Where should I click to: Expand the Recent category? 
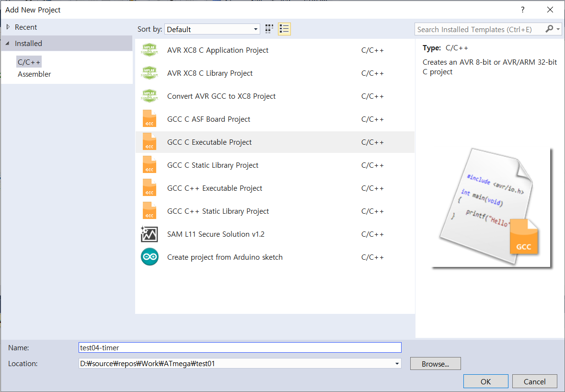(8, 27)
